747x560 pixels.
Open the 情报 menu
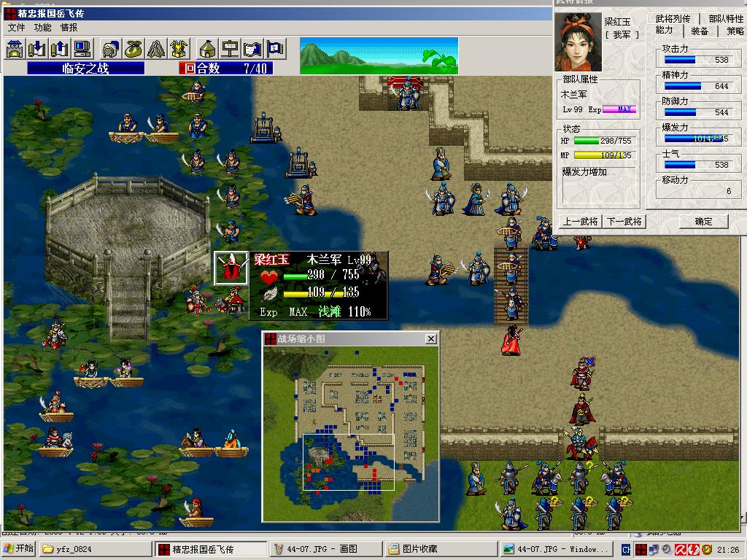pos(69,28)
